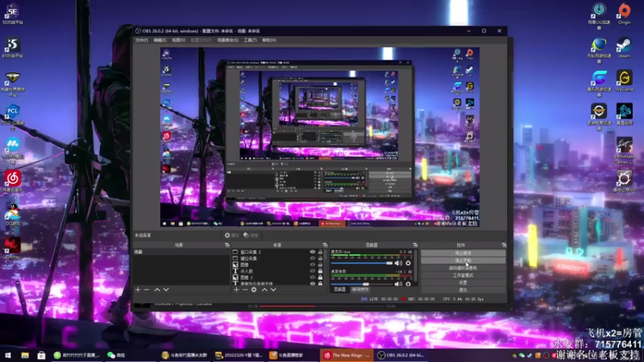Switch to the 混音器 tab below mixer

click(340, 290)
